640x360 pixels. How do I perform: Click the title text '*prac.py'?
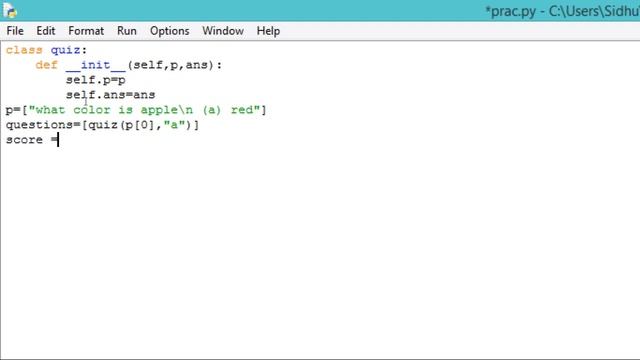(510, 11)
